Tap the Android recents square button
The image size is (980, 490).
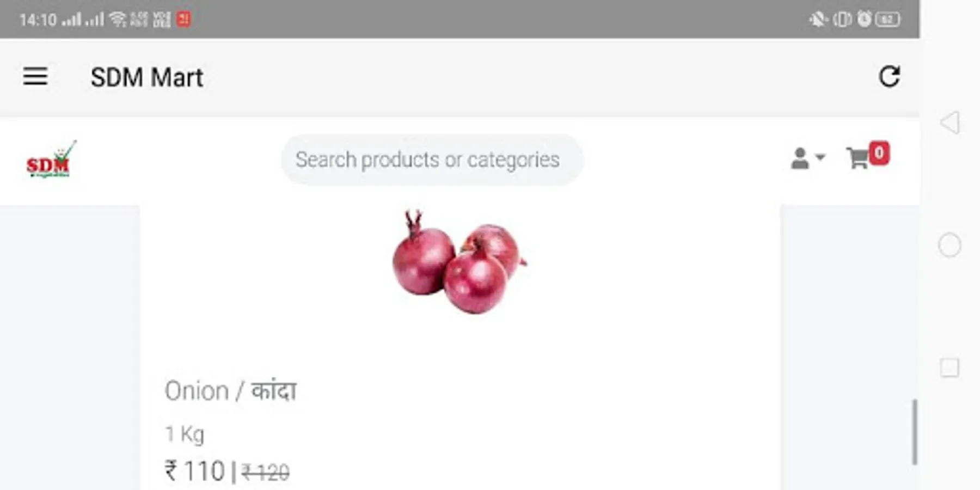950,367
